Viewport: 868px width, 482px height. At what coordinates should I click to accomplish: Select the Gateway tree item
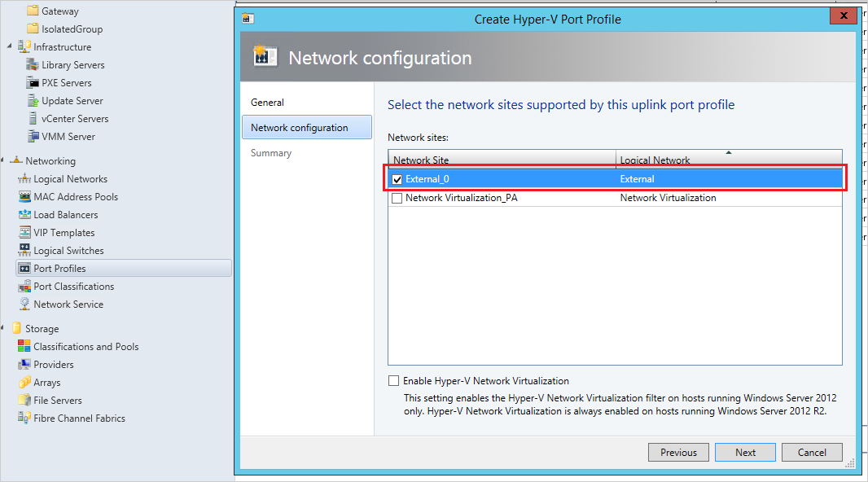coord(59,11)
